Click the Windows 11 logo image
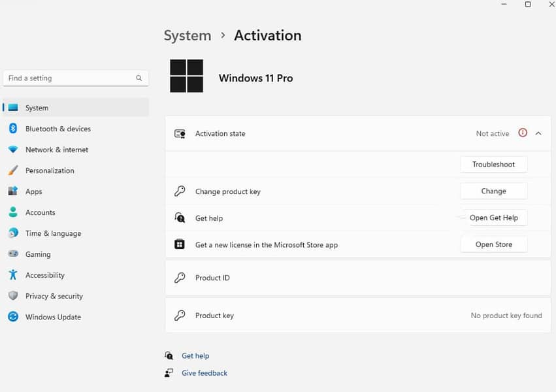 [186, 76]
